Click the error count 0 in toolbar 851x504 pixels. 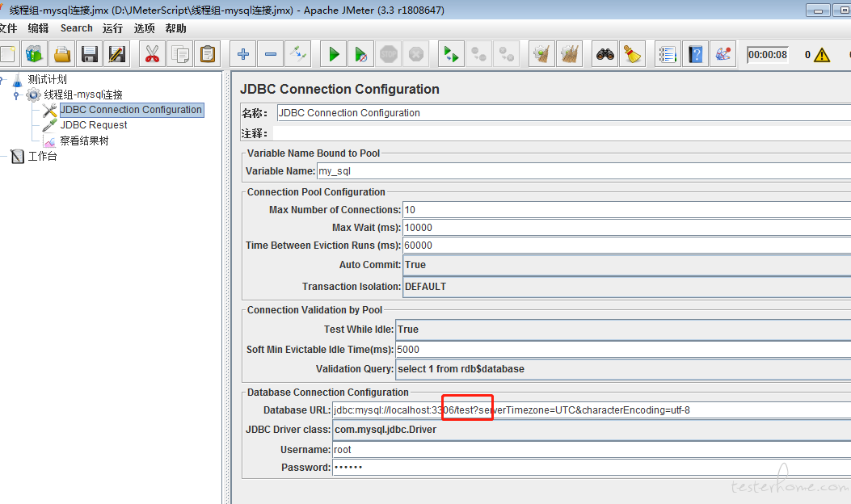[x=807, y=55]
